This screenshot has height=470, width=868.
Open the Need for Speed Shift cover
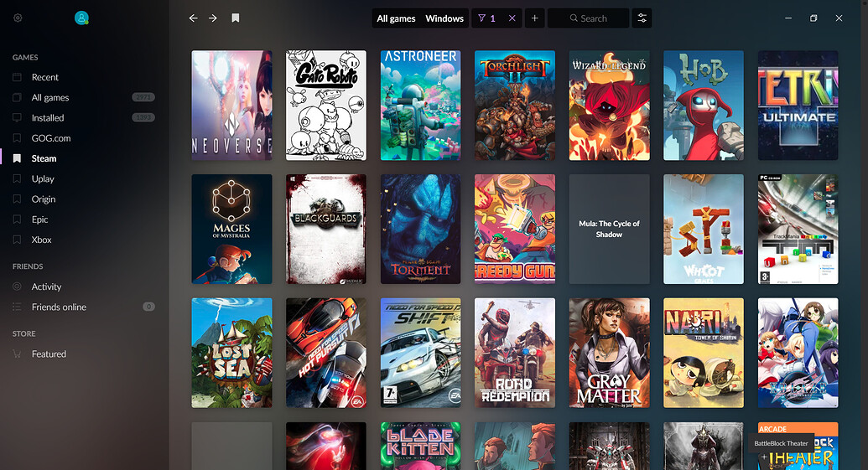421,353
